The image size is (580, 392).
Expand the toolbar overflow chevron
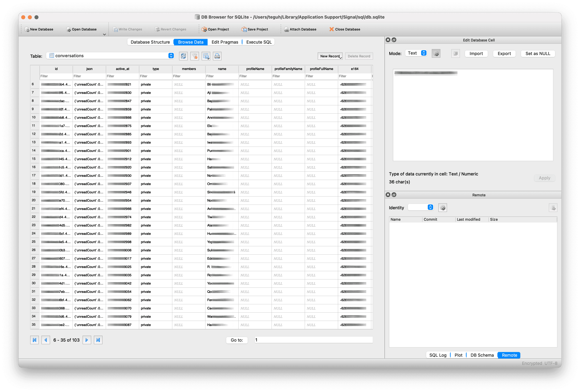coord(105,34)
